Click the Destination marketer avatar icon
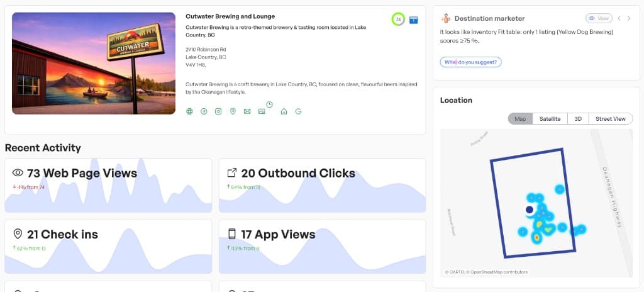Viewport: 644px width, 292px height. tap(446, 18)
